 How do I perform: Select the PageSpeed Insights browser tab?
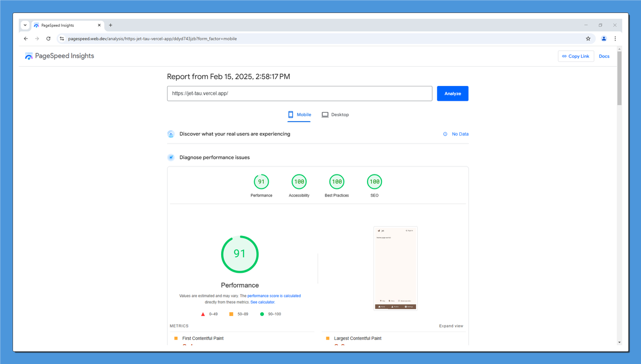[67, 25]
